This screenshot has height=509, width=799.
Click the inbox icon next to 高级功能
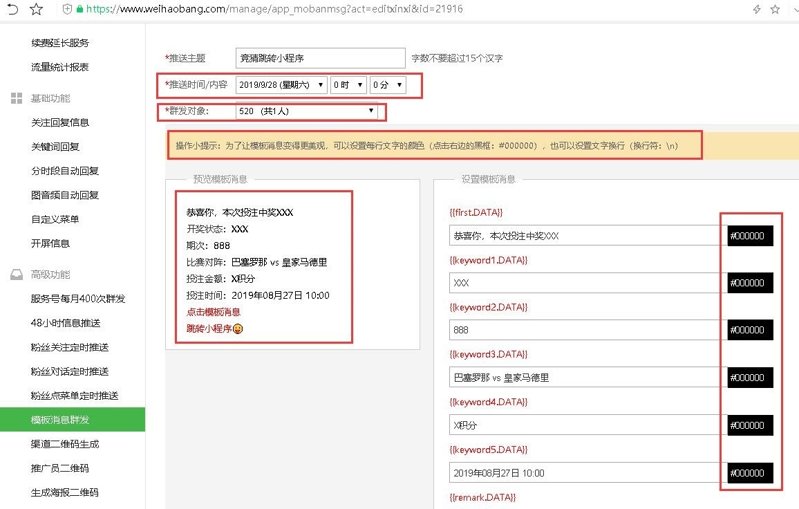coord(16,275)
